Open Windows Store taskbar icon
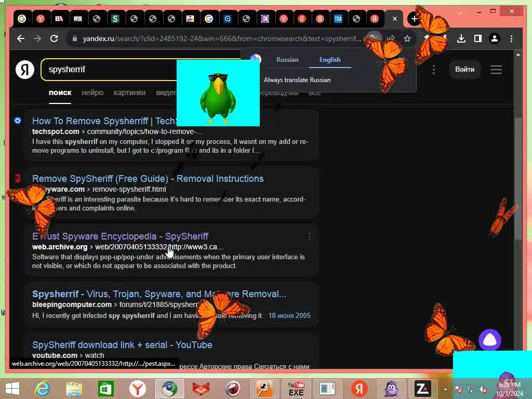 point(105,389)
